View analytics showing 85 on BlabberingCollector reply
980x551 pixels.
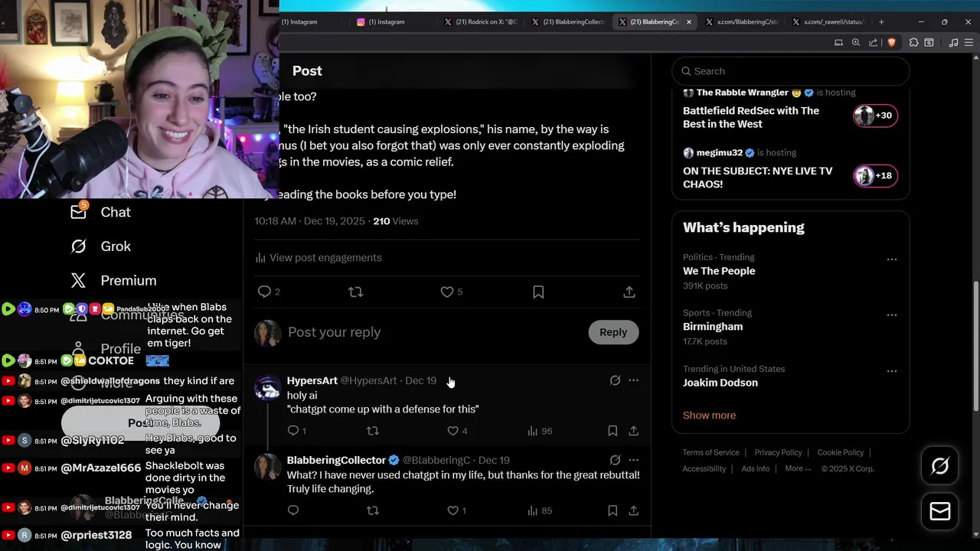coord(540,510)
